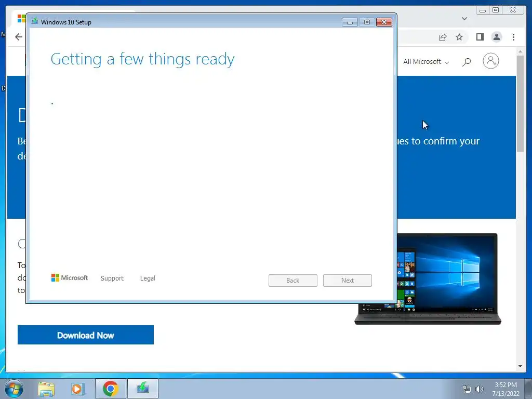532x399 pixels.
Task: Click the volume speaker tray icon
Action: tap(480, 389)
